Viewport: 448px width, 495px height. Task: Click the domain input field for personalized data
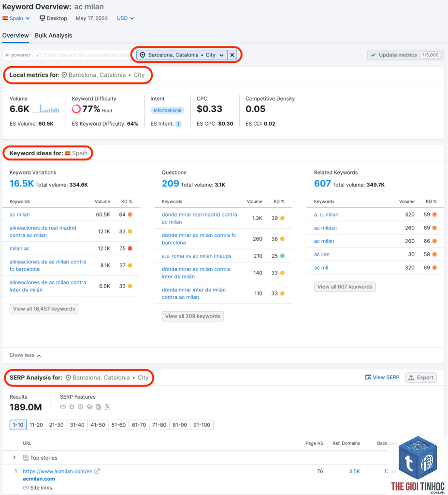pos(84,55)
